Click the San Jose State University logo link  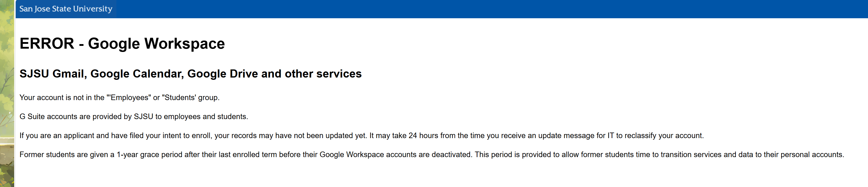[x=66, y=9]
